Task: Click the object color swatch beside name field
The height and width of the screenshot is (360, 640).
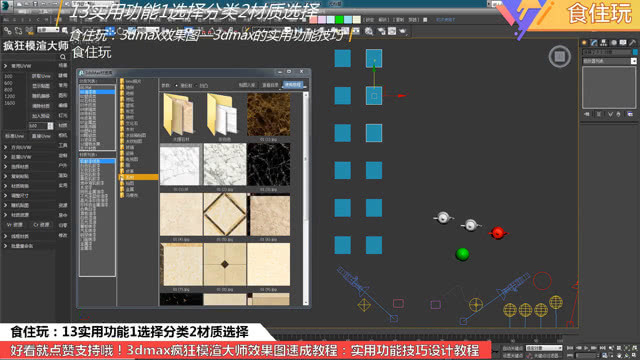Action: [x=635, y=52]
